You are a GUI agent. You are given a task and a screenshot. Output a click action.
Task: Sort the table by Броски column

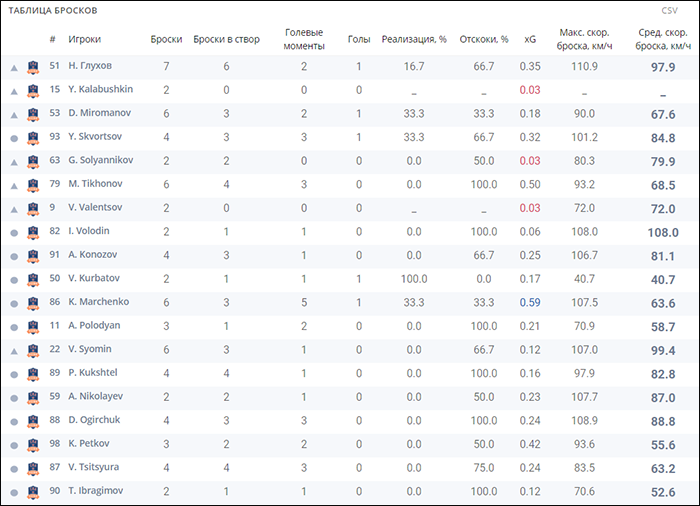click(x=166, y=39)
